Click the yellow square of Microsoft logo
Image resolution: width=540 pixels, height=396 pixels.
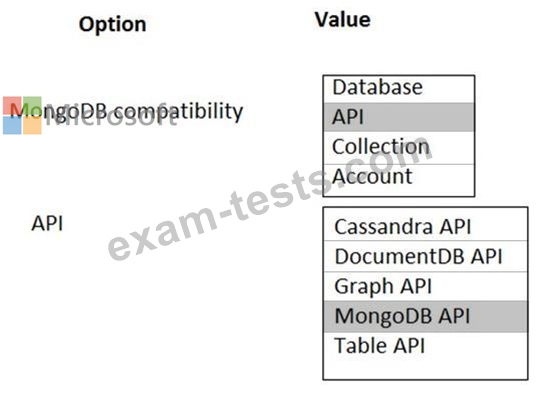click(32, 125)
